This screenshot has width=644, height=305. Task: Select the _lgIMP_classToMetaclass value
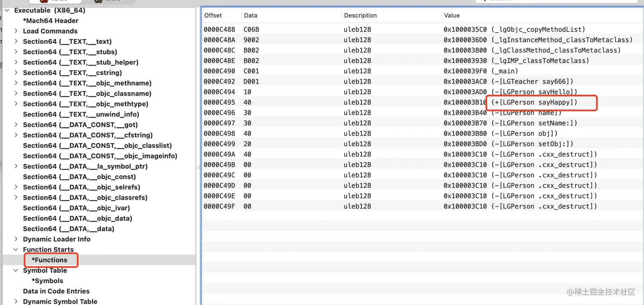517,61
